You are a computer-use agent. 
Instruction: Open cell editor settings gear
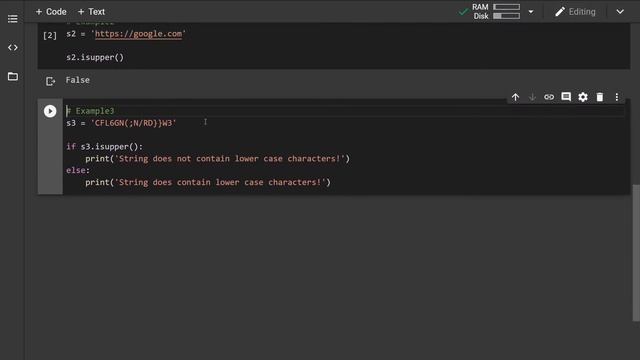[x=583, y=97]
